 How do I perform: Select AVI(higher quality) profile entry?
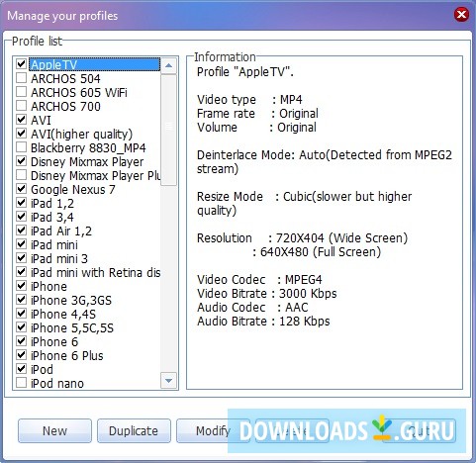pos(81,134)
